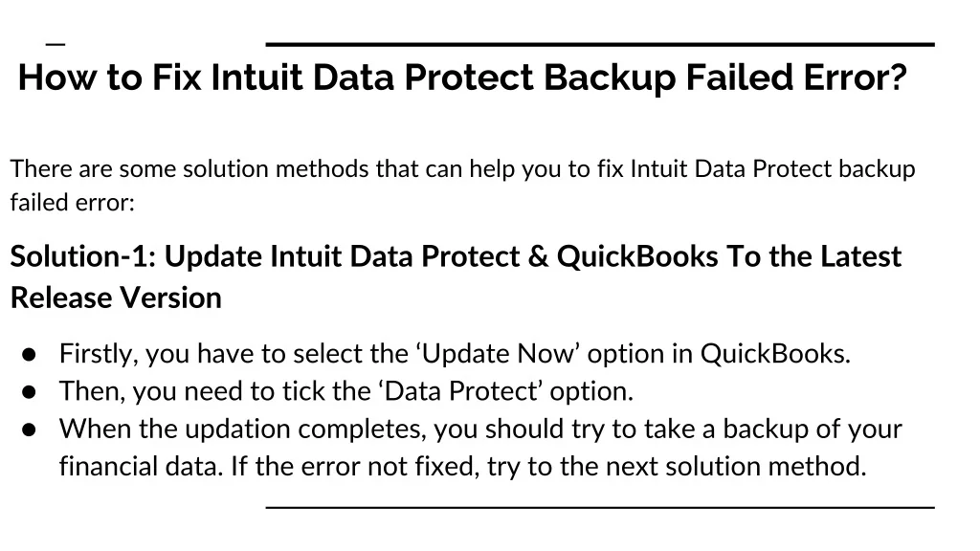Click the 'failed error:' text in intro

(72, 203)
